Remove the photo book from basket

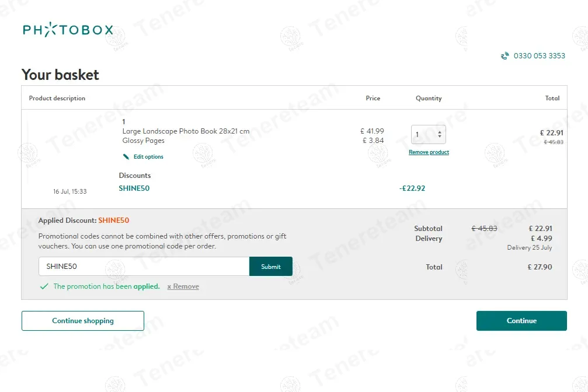click(429, 152)
